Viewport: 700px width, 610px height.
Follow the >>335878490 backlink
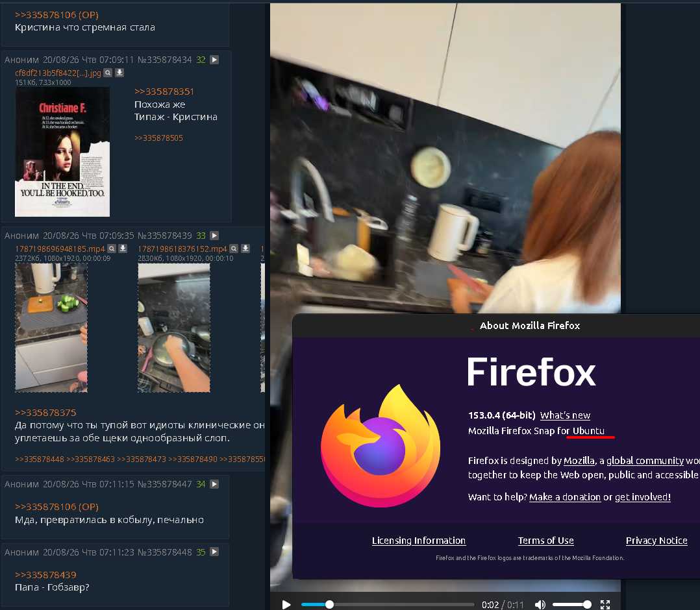tap(193, 459)
